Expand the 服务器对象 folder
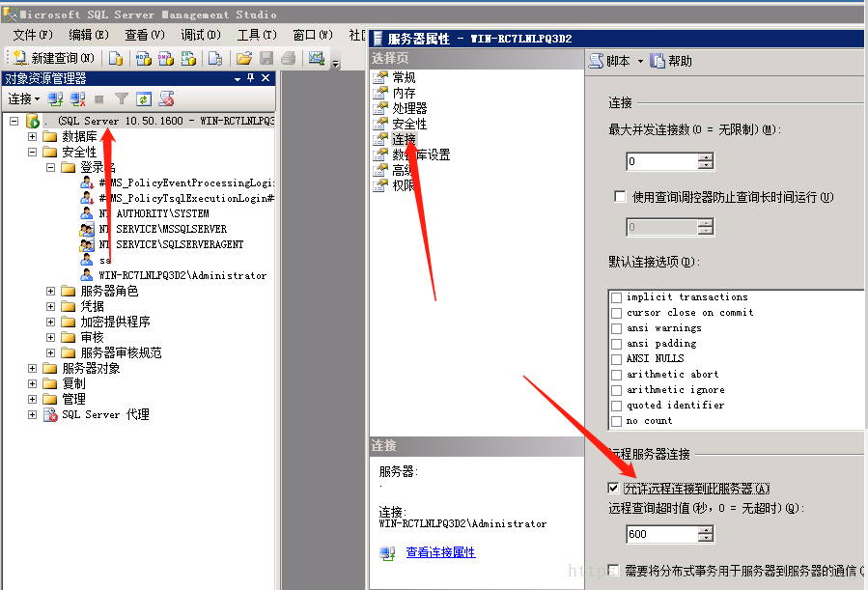 tap(33, 369)
